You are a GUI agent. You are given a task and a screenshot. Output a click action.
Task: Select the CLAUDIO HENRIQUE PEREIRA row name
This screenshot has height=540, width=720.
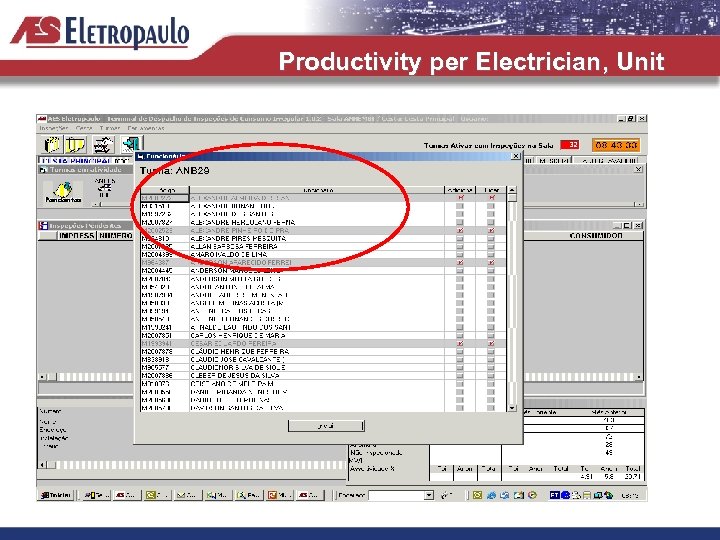[x=240, y=351]
